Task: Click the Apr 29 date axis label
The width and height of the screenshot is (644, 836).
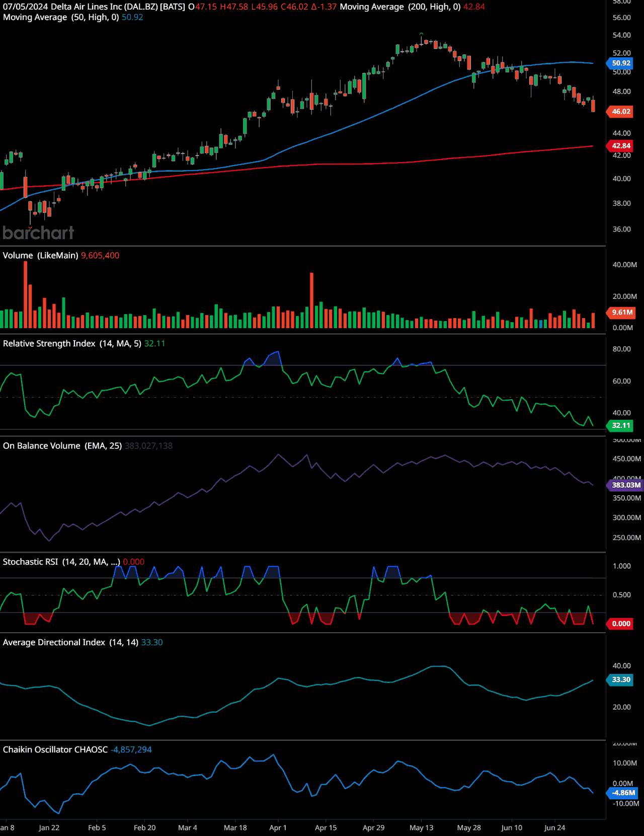Action: [374, 828]
